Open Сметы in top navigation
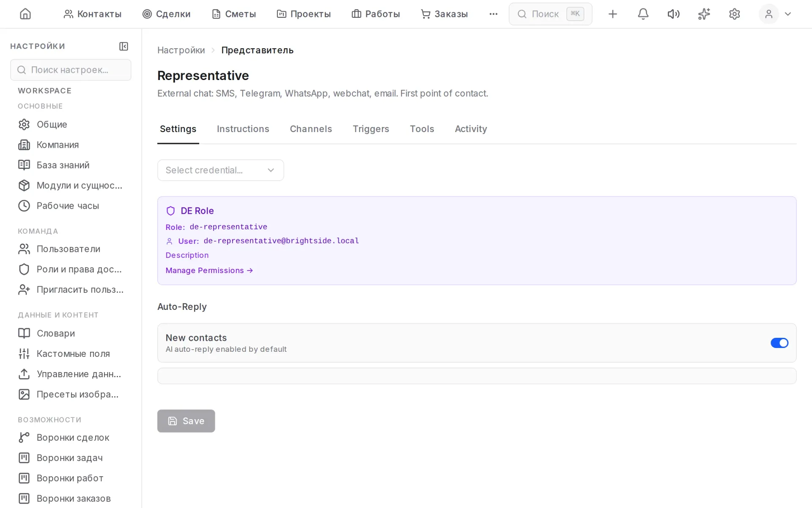The width and height of the screenshot is (812, 508). coord(233,14)
